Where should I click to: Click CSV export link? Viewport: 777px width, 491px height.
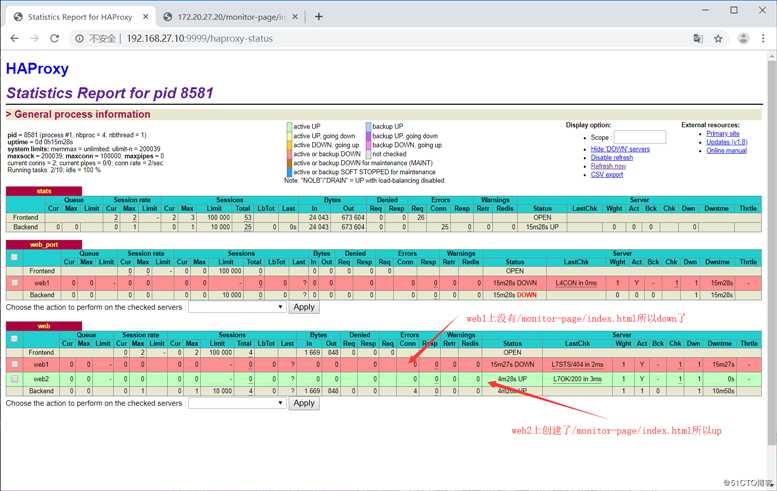[x=607, y=174]
